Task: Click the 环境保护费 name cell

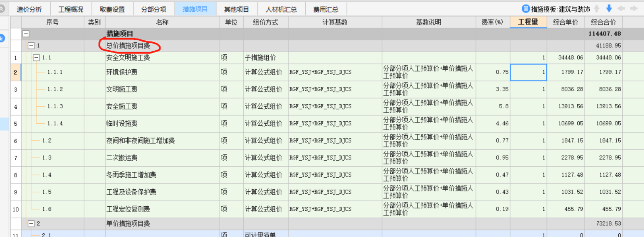Action: [x=162, y=72]
